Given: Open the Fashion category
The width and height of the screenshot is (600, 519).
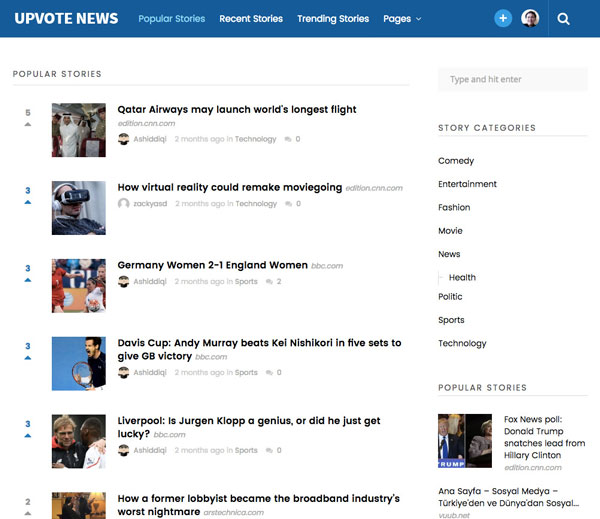Looking at the screenshot, I should 454,207.
